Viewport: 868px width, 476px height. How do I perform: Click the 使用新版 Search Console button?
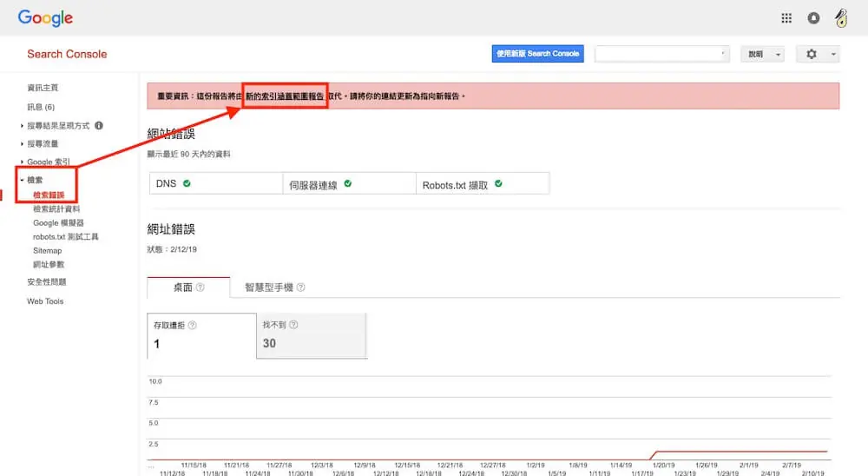[537, 54]
